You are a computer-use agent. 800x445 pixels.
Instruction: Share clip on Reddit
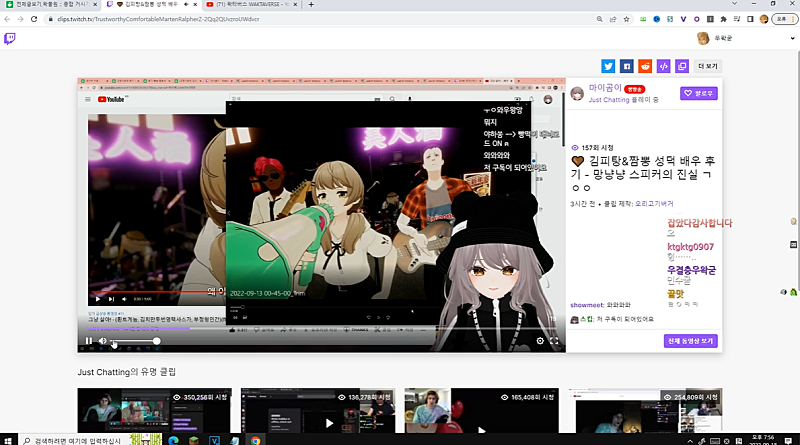(x=645, y=66)
